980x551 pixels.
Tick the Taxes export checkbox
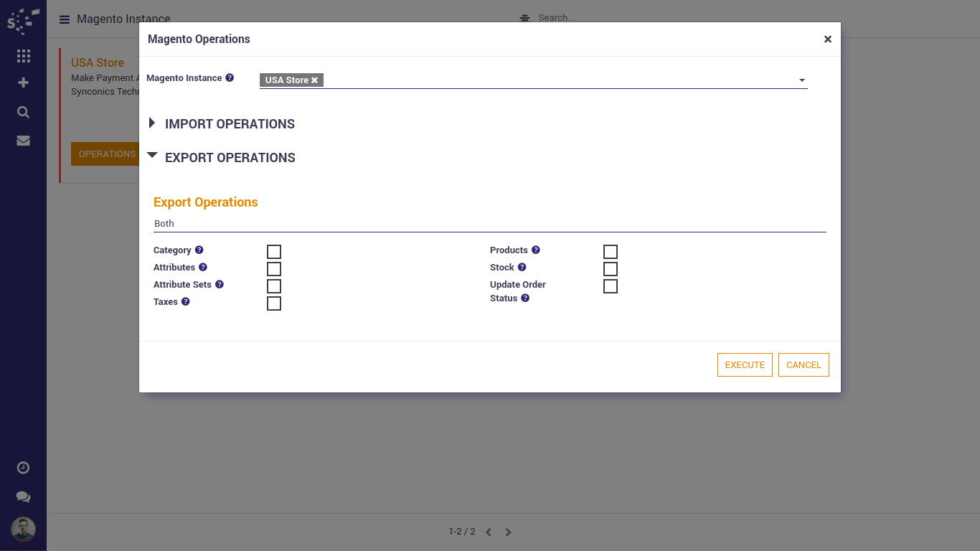(274, 303)
